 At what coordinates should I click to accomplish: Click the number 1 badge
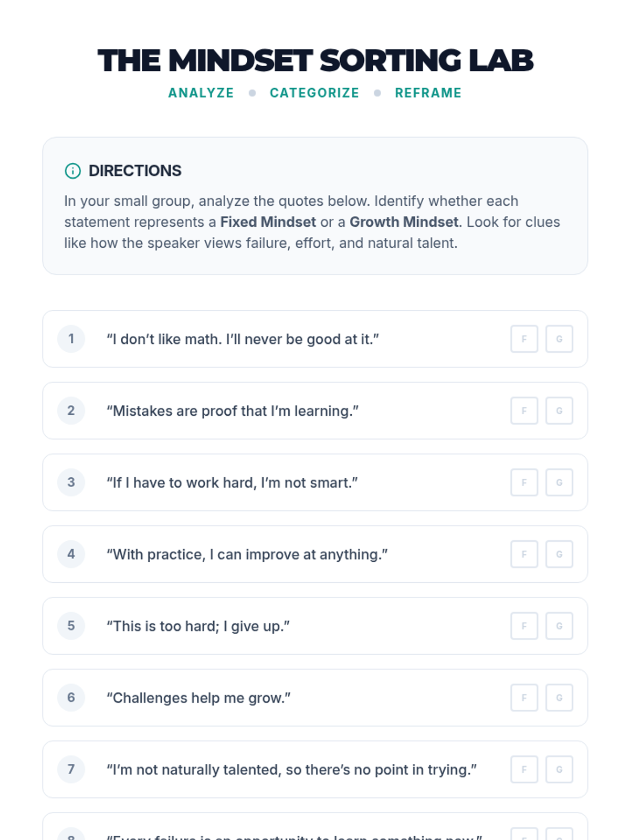point(71,339)
